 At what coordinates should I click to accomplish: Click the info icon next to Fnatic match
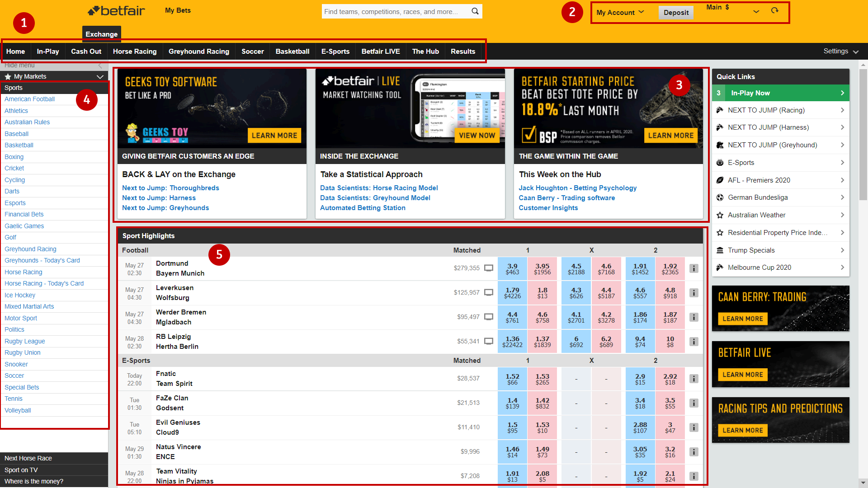click(x=694, y=379)
